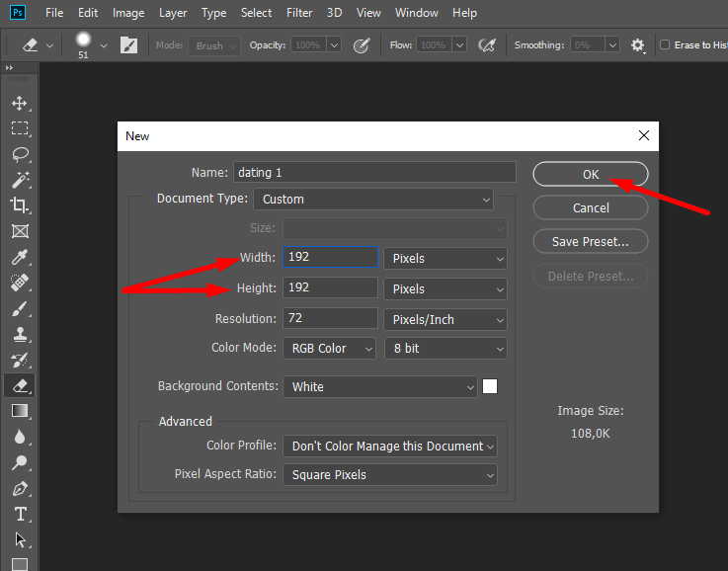728x571 pixels.
Task: Click the white background color swatch
Action: (x=490, y=387)
